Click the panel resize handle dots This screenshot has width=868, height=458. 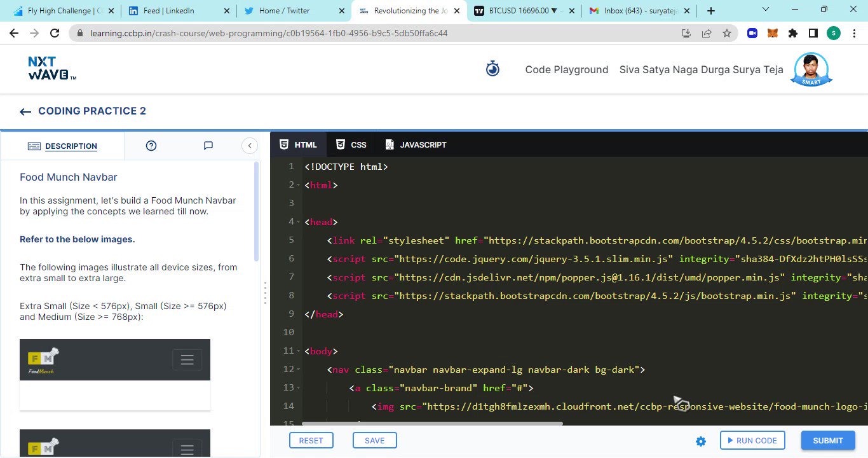coord(265,294)
